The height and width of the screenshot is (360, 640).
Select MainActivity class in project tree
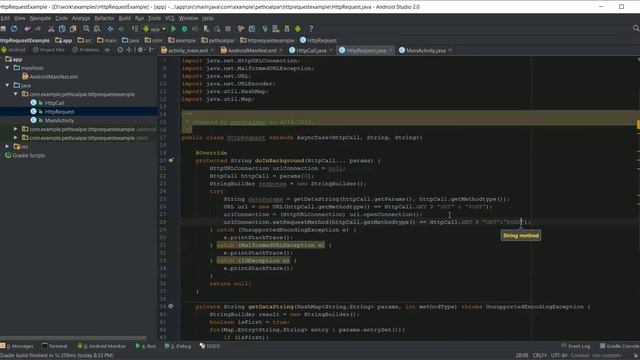coord(59,120)
